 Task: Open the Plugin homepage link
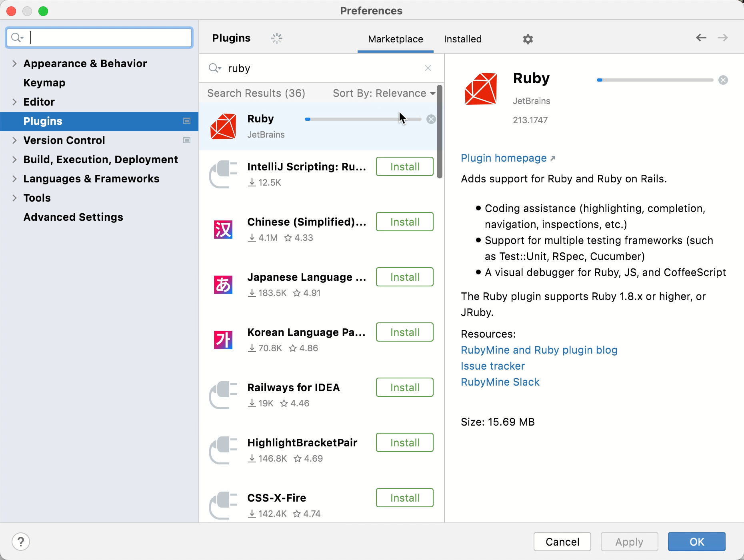click(508, 158)
